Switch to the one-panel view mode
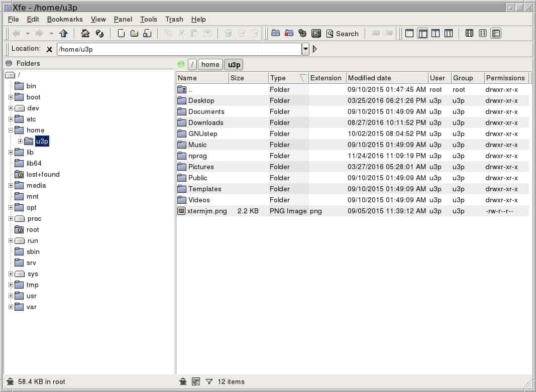This screenshot has width=536, height=392. tap(409, 34)
